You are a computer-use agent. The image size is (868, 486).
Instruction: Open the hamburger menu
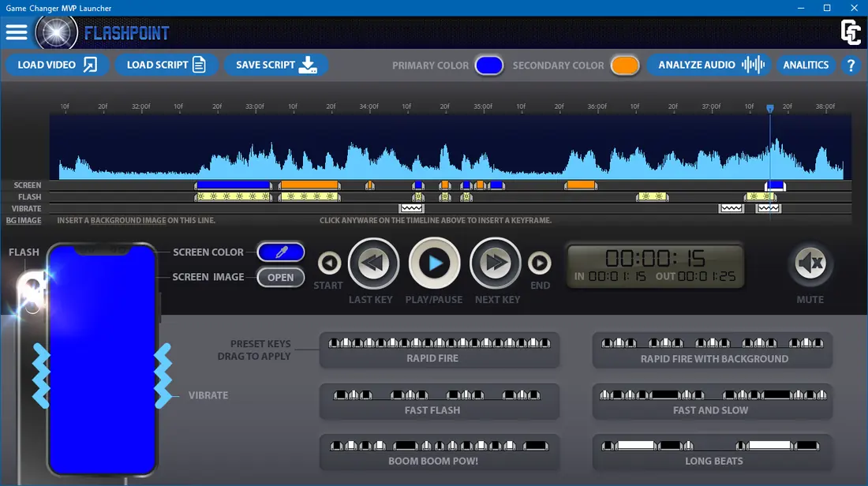(x=16, y=32)
